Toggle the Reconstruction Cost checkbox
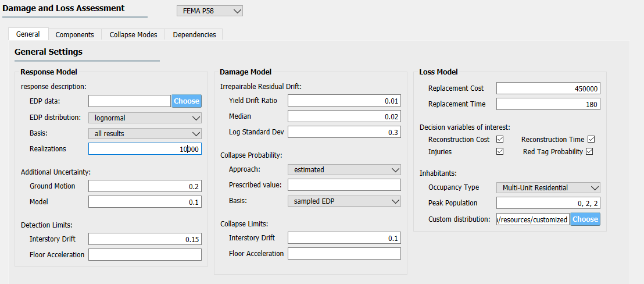 [x=500, y=139]
